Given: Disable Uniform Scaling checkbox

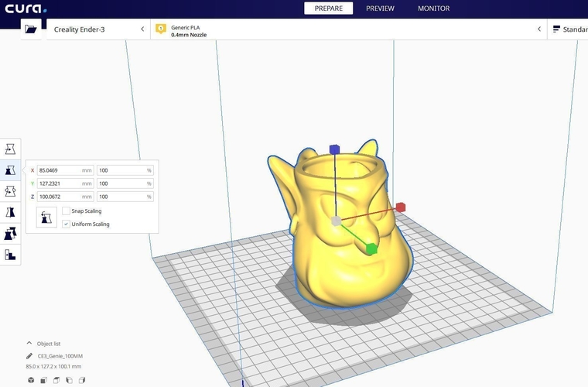Looking at the screenshot, I should click(66, 224).
